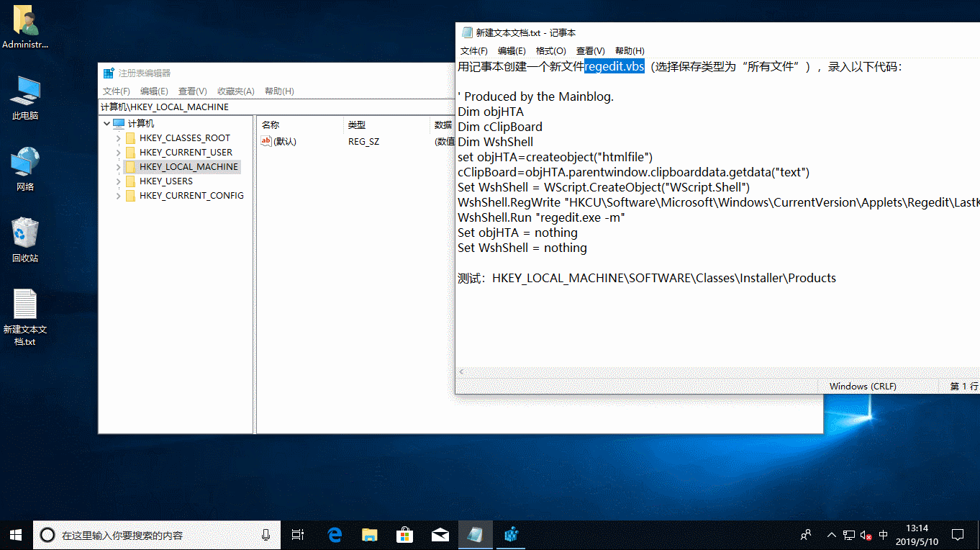980x550 pixels.
Task: Click the 名称 column header
Action: coord(300,125)
